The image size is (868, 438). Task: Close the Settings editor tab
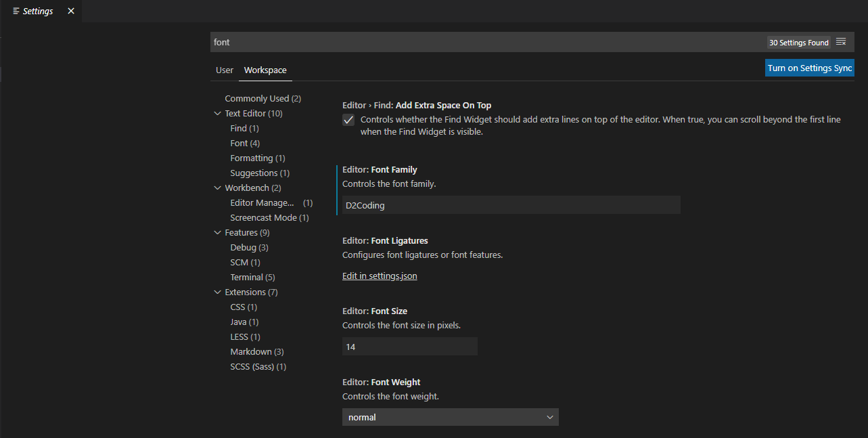(x=71, y=11)
